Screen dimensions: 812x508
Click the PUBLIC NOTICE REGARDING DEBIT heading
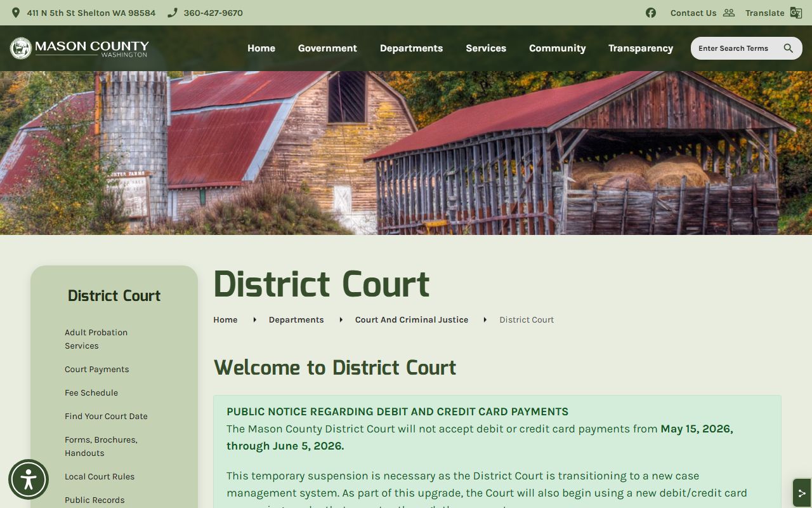[x=397, y=411]
